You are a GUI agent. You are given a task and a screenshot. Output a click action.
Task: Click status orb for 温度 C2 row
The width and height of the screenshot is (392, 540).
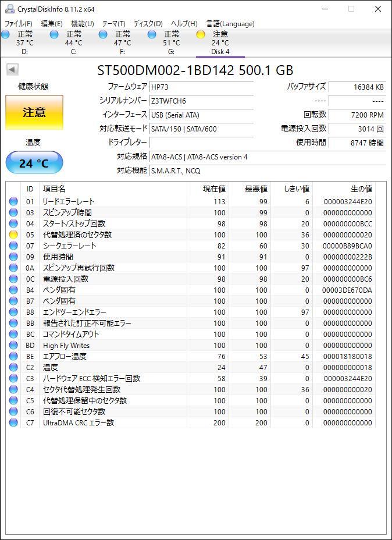(x=13, y=367)
